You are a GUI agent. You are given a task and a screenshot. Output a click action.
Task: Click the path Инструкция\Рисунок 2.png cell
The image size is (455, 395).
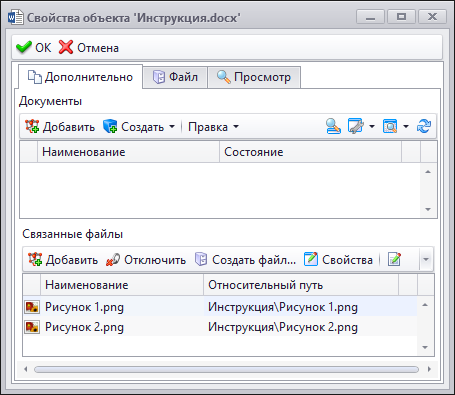283,327
